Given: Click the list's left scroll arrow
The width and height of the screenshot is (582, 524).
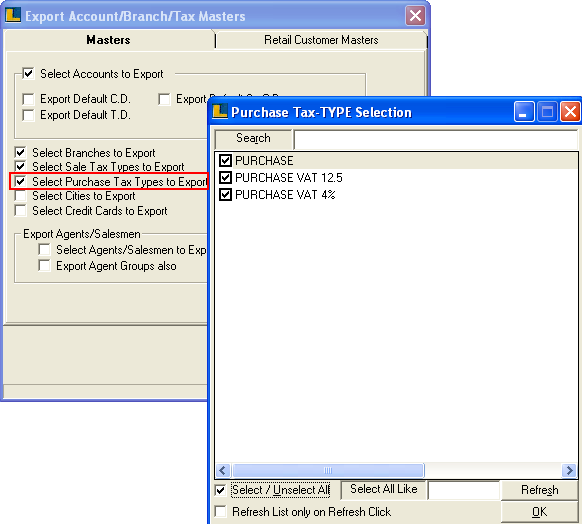Looking at the screenshot, I should pyautogui.click(x=223, y=471).
